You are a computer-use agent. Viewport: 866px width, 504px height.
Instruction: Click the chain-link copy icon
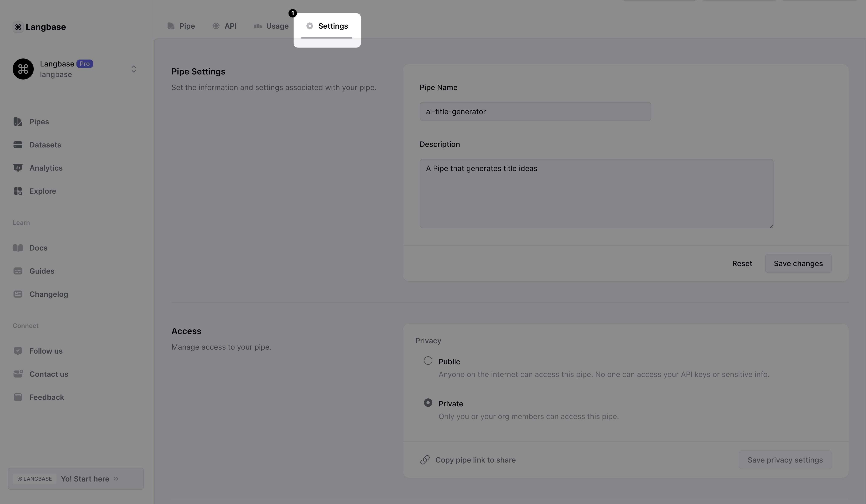pos(425,460)
